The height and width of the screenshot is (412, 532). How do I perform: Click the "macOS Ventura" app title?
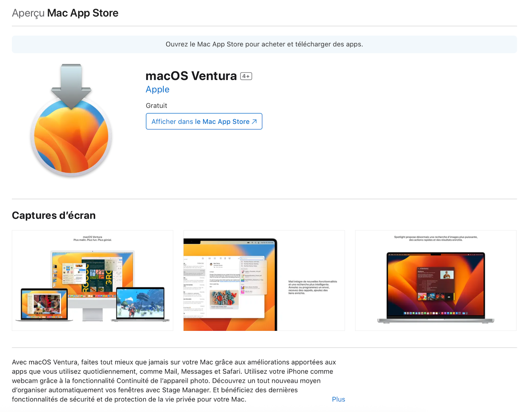pos(191,76)
